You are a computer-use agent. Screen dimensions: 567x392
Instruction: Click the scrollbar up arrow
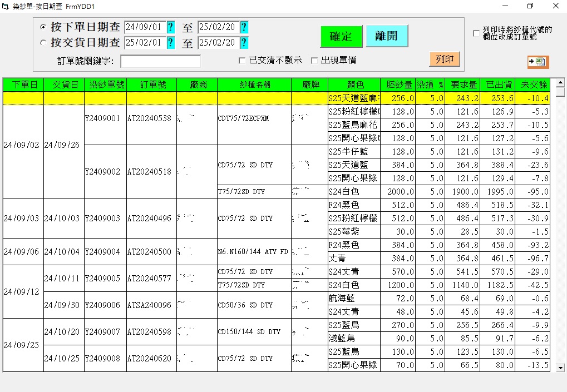click(x=560, y=83)
